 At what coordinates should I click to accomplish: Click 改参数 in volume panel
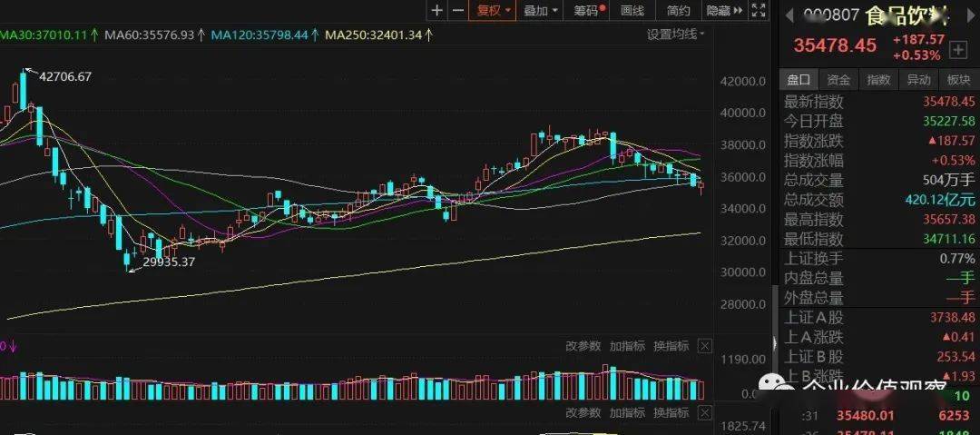[x=583, y=346]
